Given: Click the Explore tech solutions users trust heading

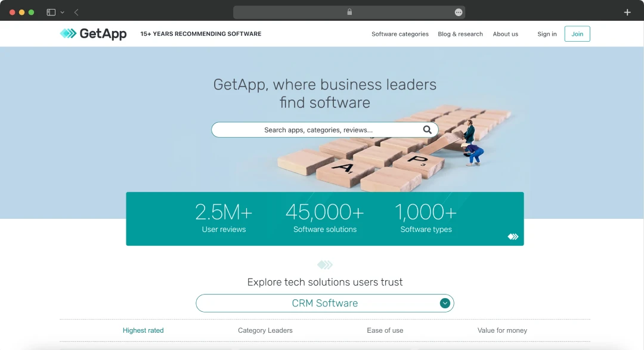Looking at the screenshot, I should [325, 282].
